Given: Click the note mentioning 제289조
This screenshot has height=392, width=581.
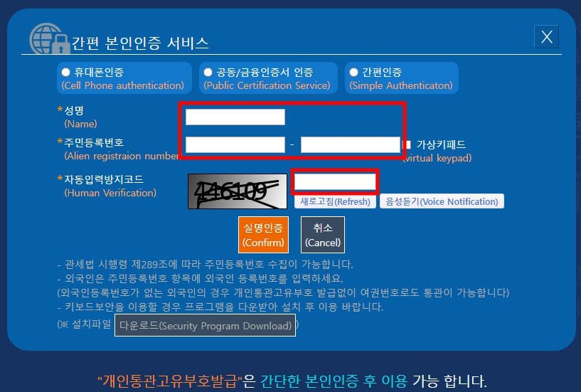Looking at the screenshot, I should [205, 264].
